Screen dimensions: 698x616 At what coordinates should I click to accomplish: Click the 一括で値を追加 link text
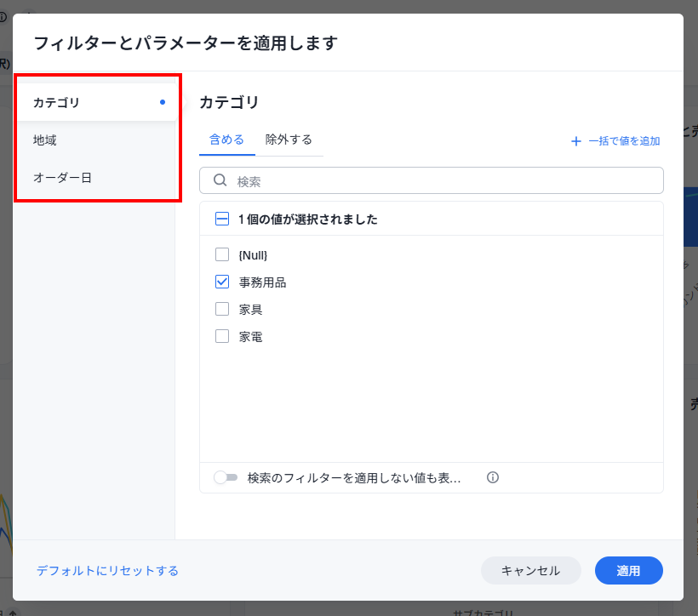tap(624, 141)
